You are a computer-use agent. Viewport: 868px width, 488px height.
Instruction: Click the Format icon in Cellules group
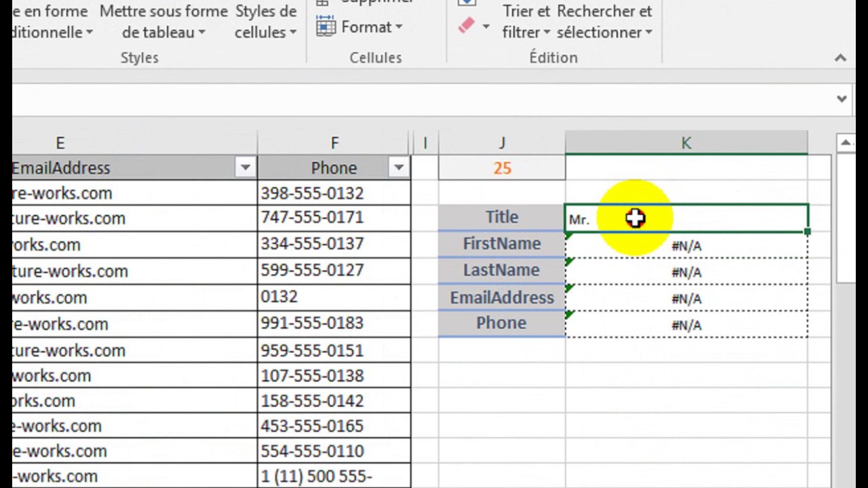[x=326, y=27]
